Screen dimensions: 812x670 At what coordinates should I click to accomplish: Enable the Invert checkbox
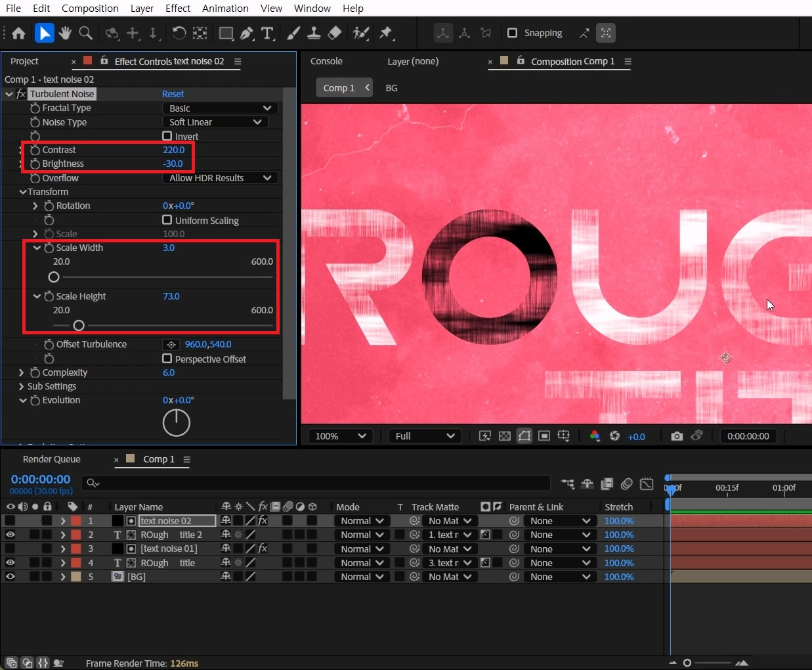coord(167,136)
